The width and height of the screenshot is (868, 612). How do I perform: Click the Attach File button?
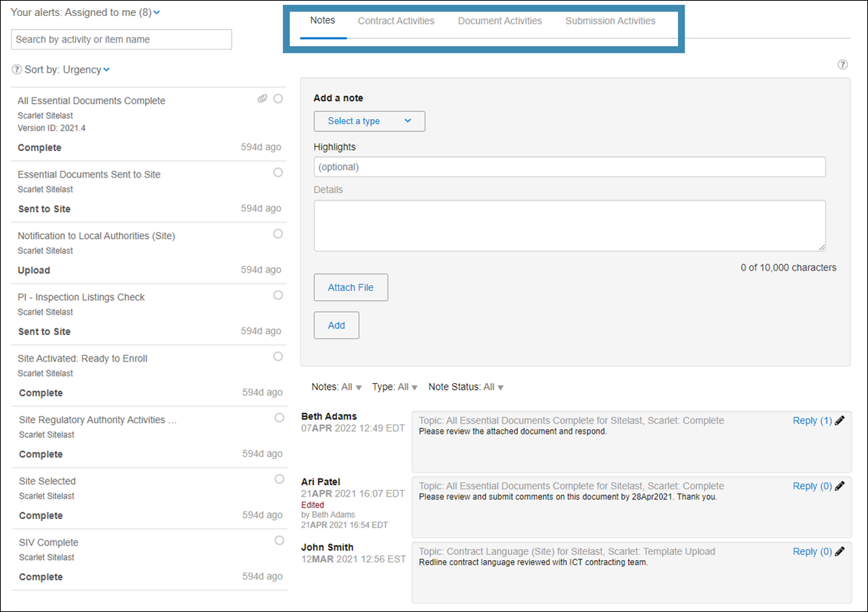350,287
